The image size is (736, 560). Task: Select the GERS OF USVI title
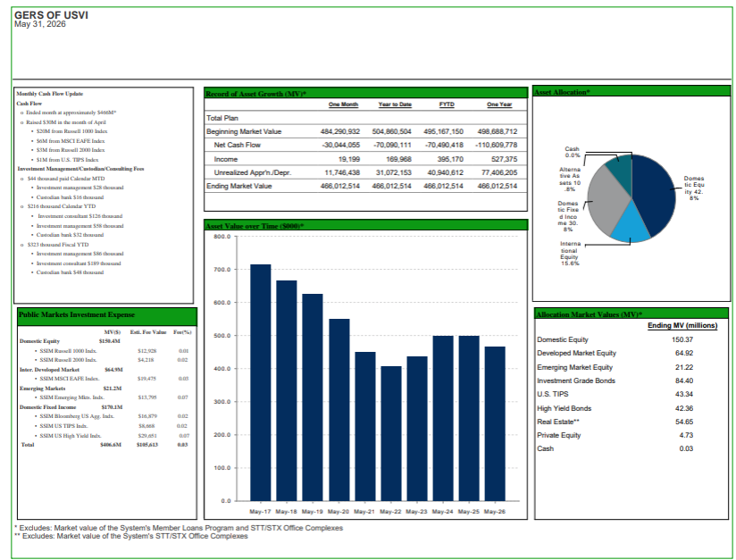click(x=51, y=15)
